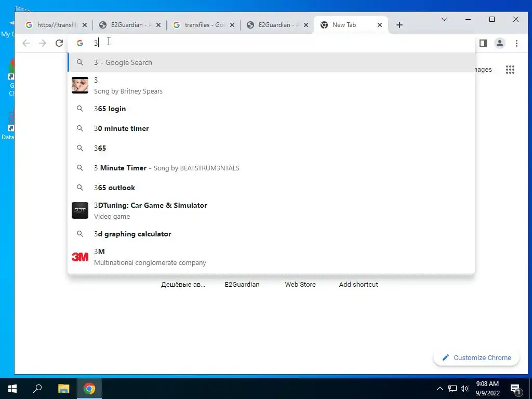Open the Дешёвые ав... shortcut
The image size is (532, 399).
pyautogui.click(x=183, y=285)
